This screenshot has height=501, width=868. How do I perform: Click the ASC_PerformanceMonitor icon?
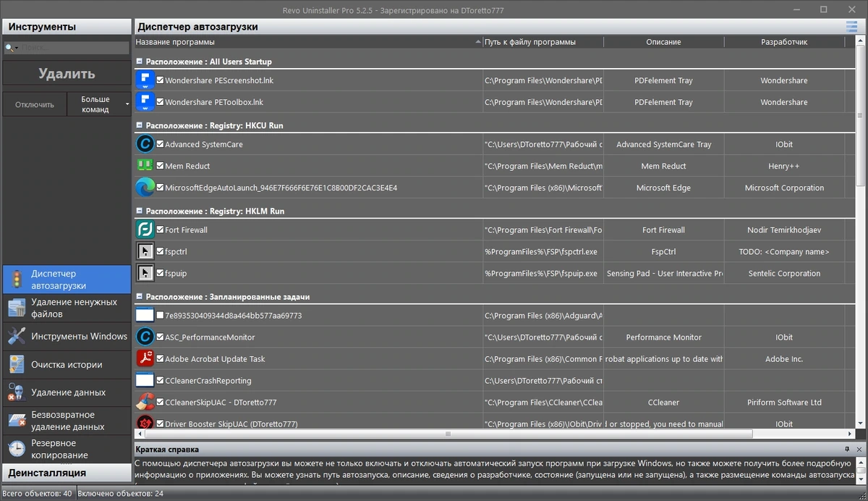tap(145, 337)
